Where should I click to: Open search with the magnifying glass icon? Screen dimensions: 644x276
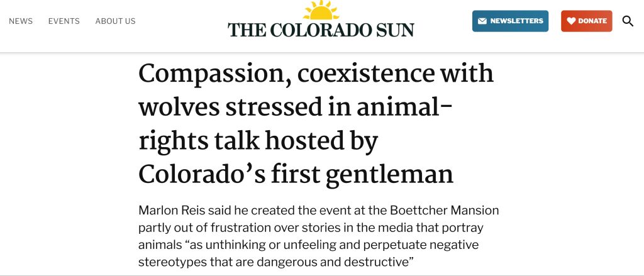click(628, 21)
